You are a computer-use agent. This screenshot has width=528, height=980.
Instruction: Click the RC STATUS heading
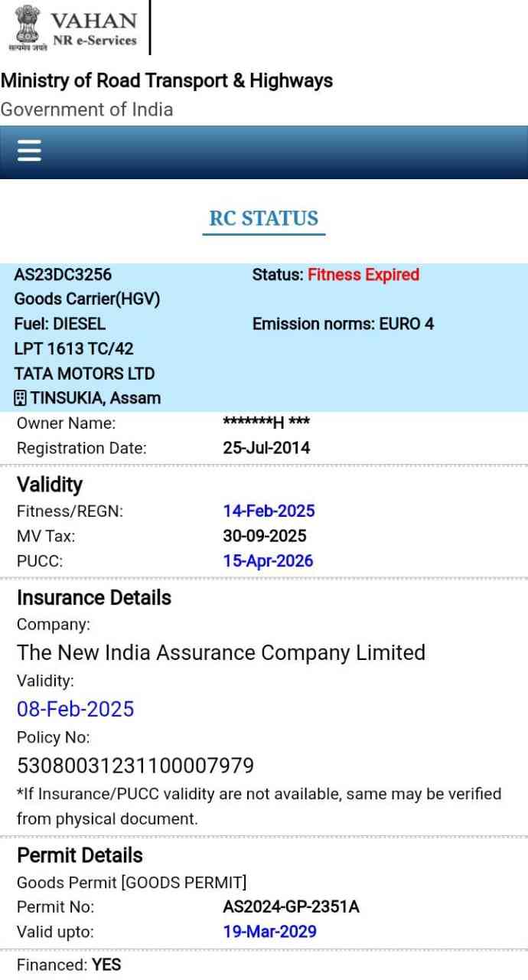tap(263, 219)
